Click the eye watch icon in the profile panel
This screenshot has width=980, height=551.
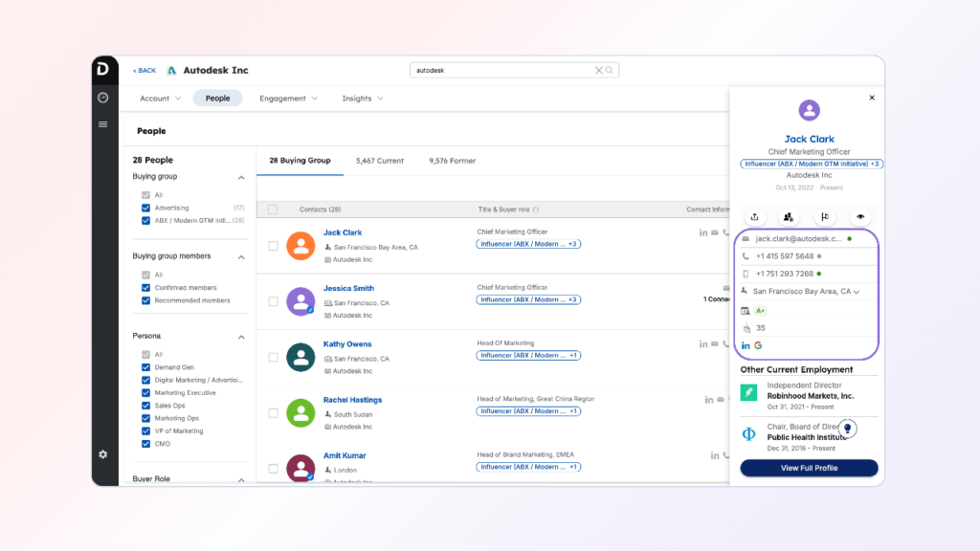coord(859,217)
